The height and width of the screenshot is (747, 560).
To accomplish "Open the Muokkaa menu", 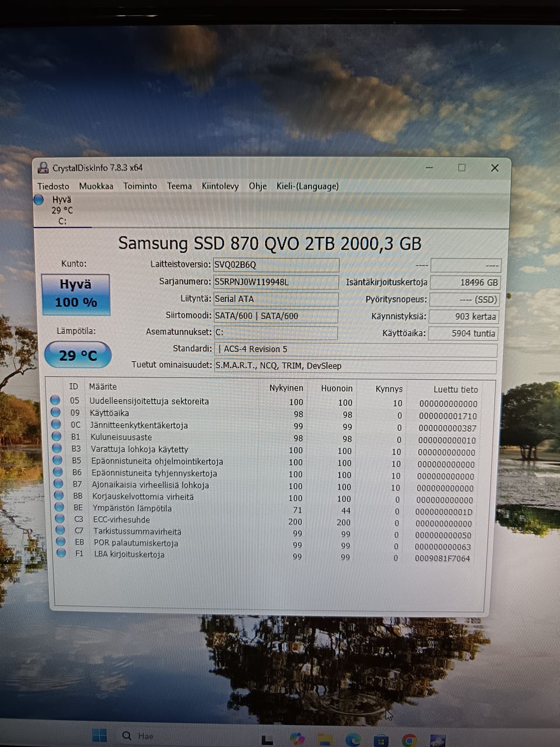I will [96, 186].
